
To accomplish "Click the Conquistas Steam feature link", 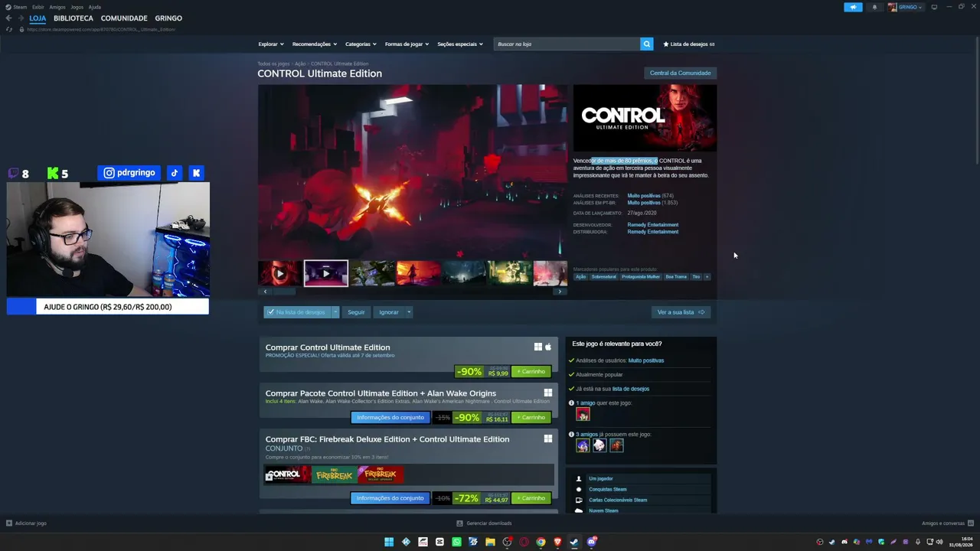I will coord(608,489).
